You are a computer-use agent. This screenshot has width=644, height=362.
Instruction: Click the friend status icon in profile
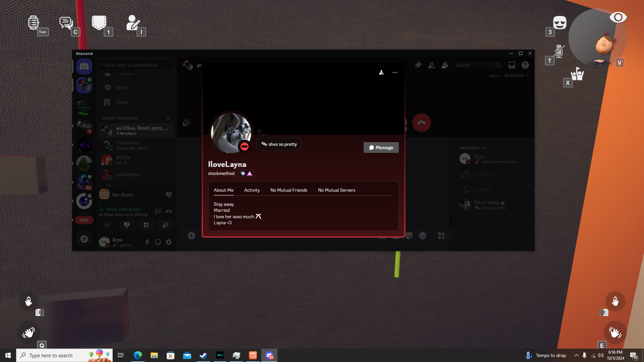click(381, 72)
